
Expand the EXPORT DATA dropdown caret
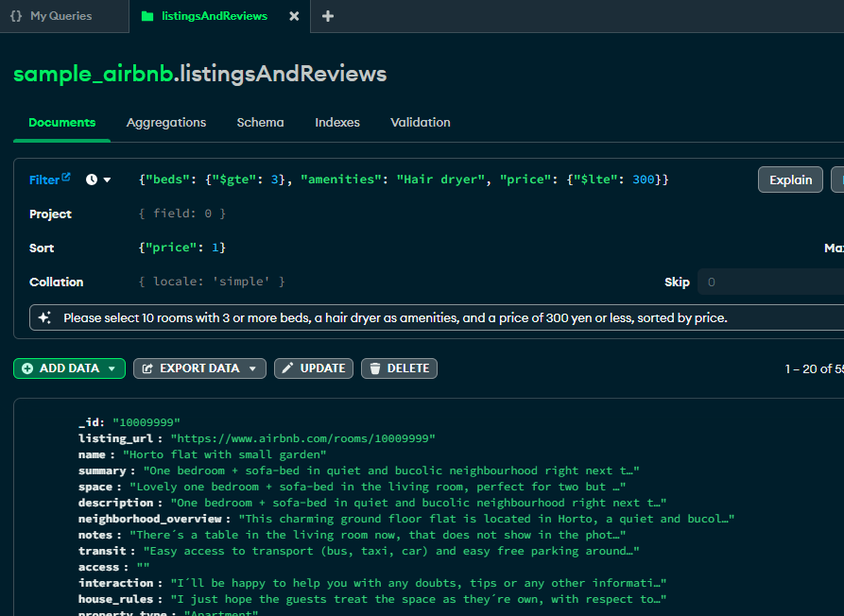252,369
